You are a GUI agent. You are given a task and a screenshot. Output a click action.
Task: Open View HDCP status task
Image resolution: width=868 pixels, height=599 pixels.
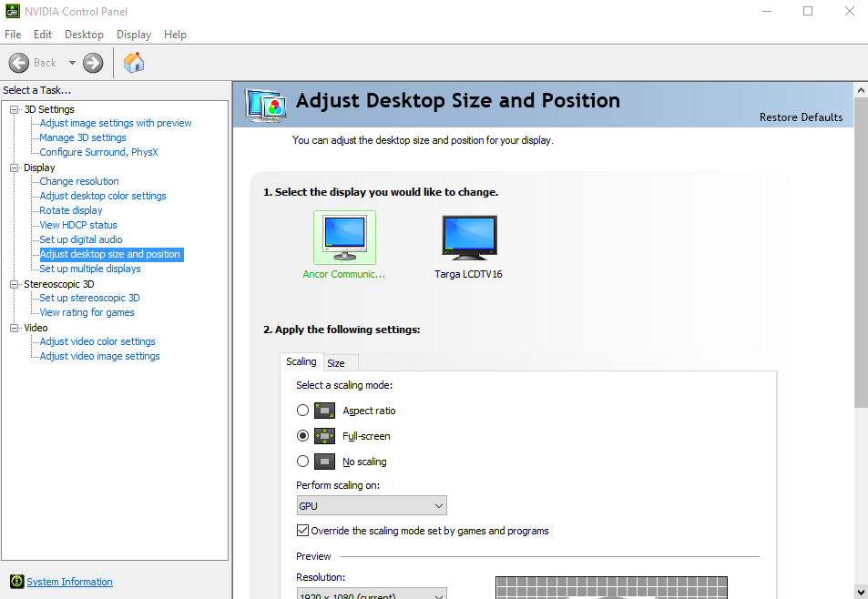click(x=78, y=225)
